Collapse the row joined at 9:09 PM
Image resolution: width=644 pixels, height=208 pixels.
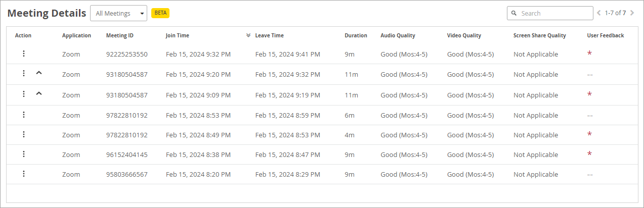[x=39, y=94]
